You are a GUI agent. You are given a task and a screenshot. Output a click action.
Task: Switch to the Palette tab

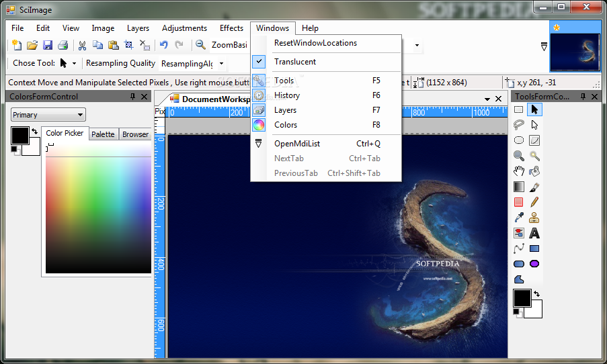pyautogui.click(x=103, y=134)
